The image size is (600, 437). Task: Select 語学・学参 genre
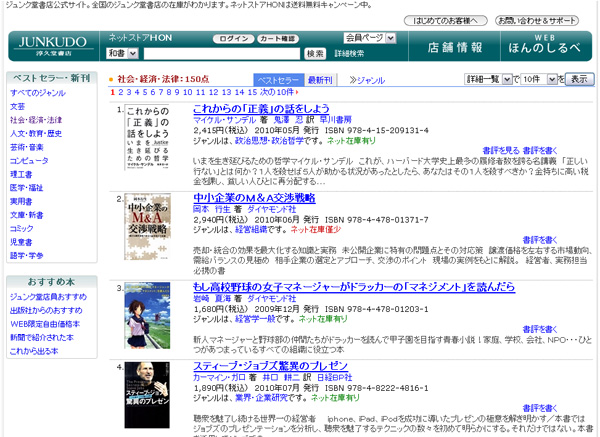27,256
